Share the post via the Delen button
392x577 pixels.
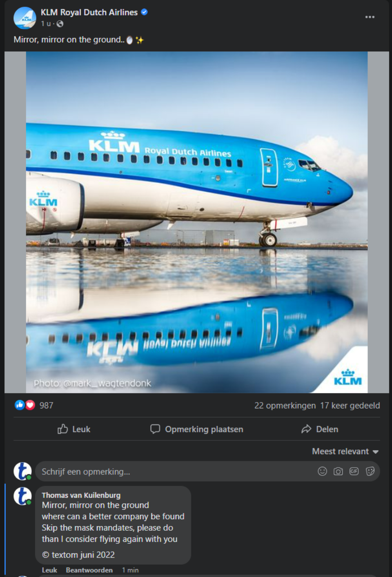(x=319, y=429)
